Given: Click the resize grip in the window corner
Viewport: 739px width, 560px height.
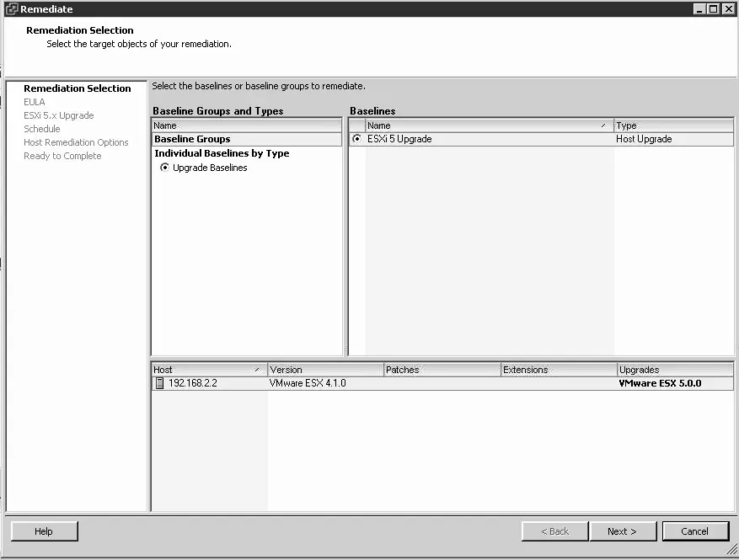Looking at the screenshot, I should pos(732,549).
